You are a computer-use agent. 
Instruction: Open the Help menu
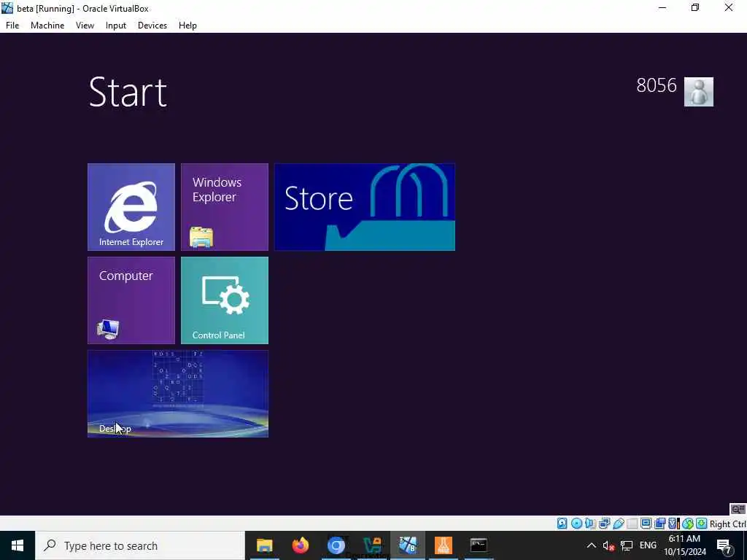(x=187, y=26)
